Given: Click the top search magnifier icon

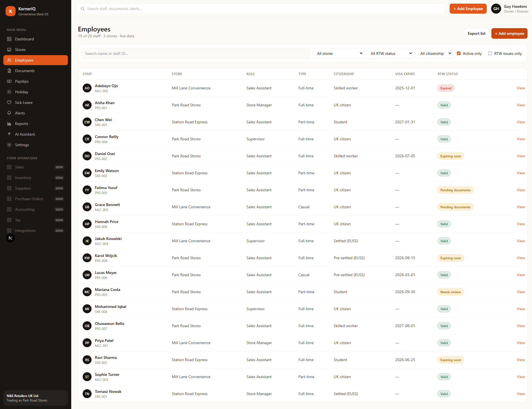Looking at the screenshot, I should [83, 9].
